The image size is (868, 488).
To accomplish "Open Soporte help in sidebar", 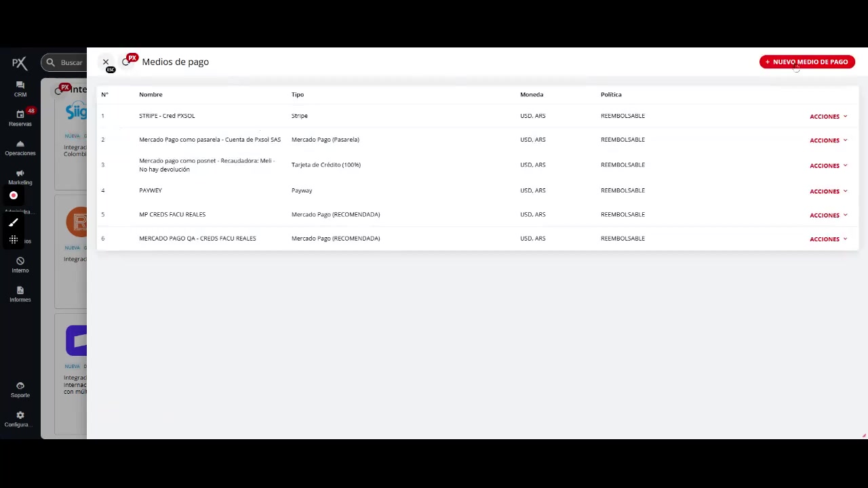I will pos(20,389).
